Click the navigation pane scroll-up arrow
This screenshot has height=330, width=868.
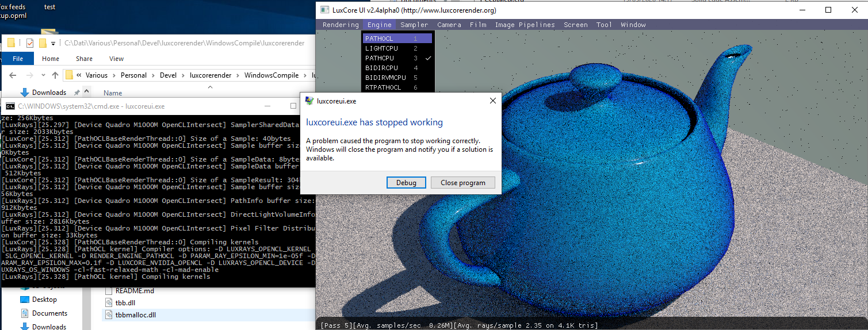(x=87, y=92)
